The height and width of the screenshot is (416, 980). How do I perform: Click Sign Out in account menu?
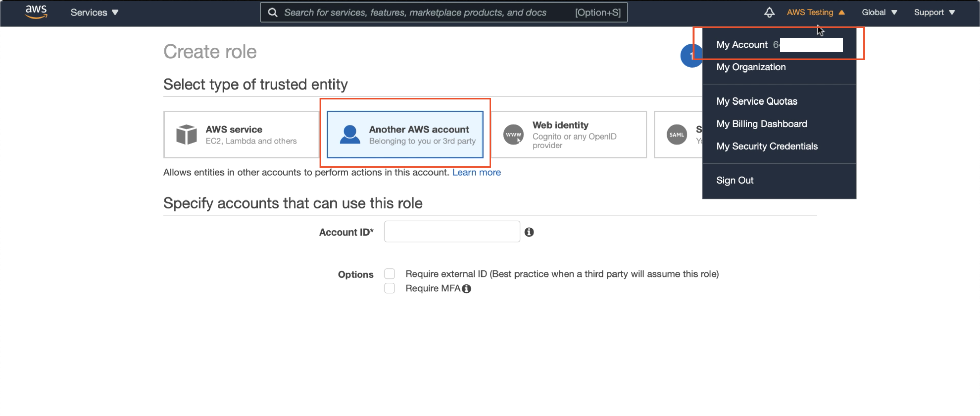coord(734,180)
